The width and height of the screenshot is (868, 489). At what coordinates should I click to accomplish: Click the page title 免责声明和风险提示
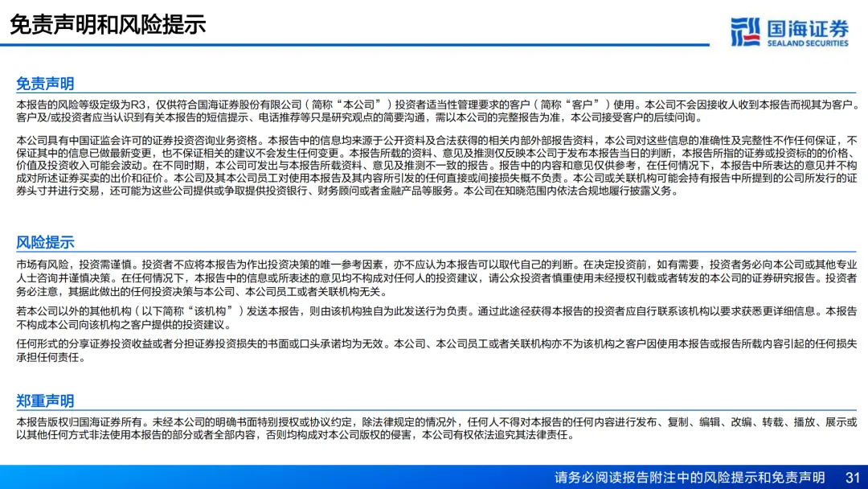tap(108, 24)
